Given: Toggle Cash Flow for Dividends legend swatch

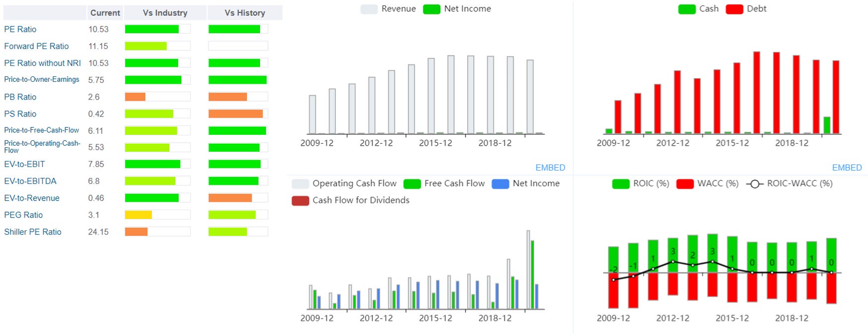Looking at the screenshot, I should 300,201.
